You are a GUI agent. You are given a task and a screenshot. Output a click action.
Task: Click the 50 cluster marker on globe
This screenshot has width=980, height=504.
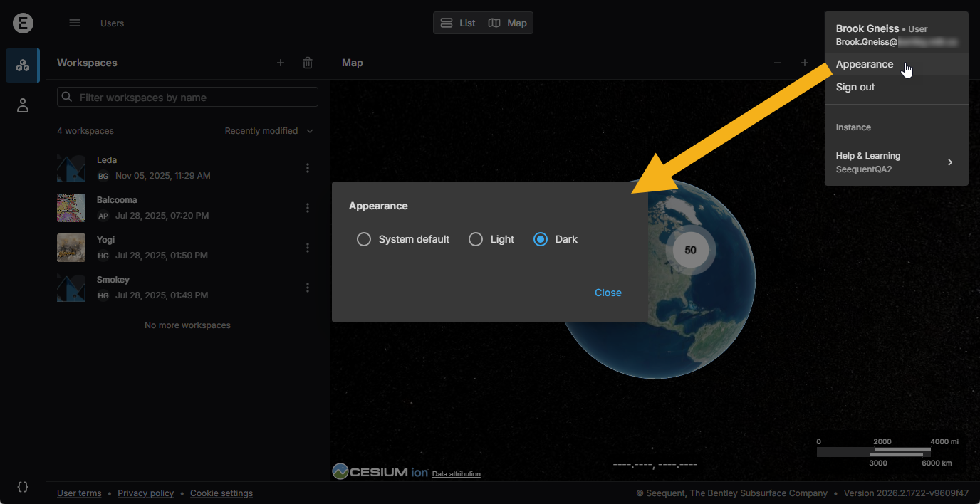point(690,250)
